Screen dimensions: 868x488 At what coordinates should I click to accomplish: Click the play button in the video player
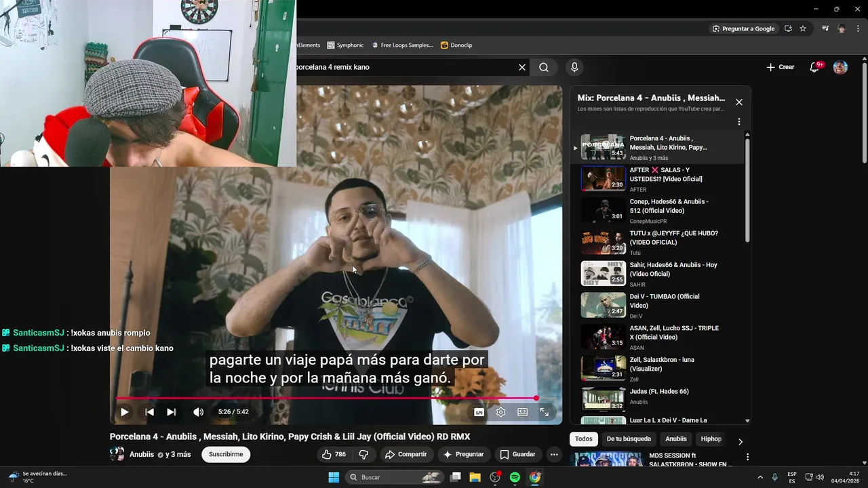125,412
